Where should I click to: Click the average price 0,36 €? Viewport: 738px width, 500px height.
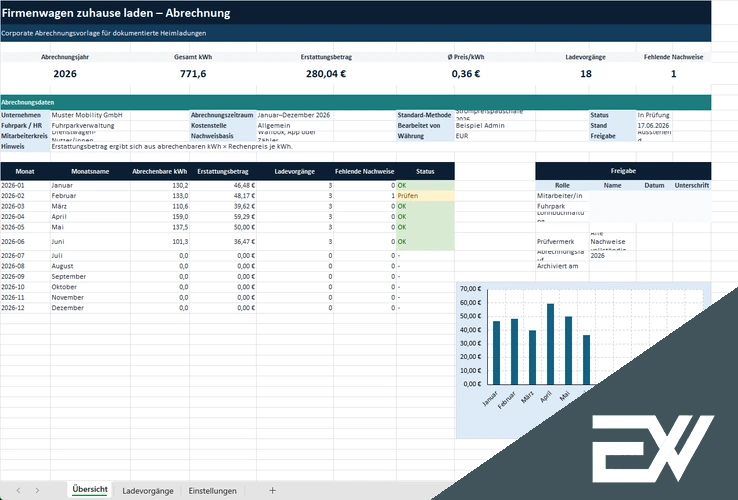click(x=465, y=74)
